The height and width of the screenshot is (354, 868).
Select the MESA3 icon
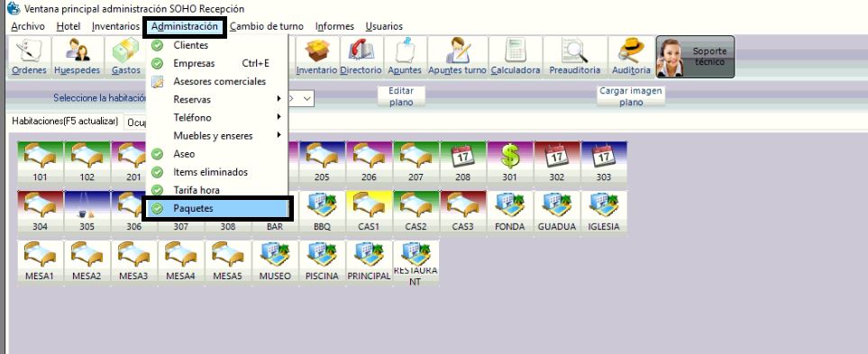[134, 261]
